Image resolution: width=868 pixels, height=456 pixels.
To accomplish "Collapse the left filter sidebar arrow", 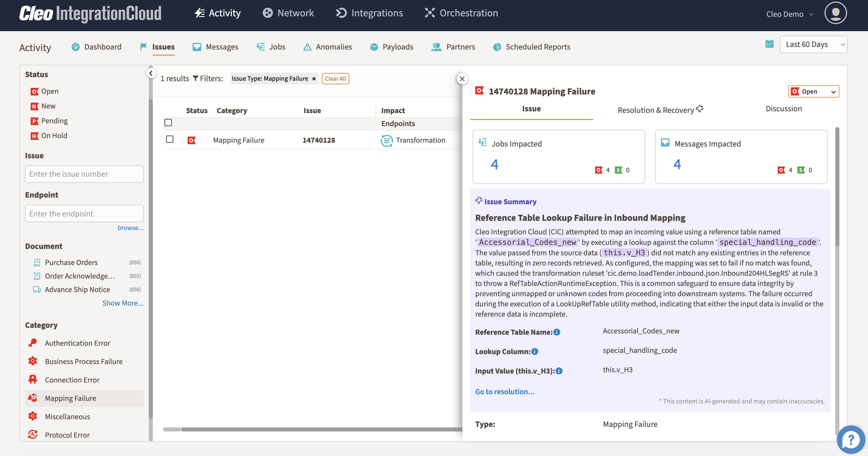I will 151,73.
